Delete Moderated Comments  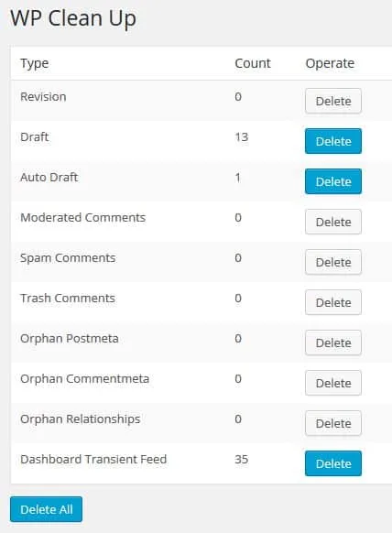[x=333, y=222]
